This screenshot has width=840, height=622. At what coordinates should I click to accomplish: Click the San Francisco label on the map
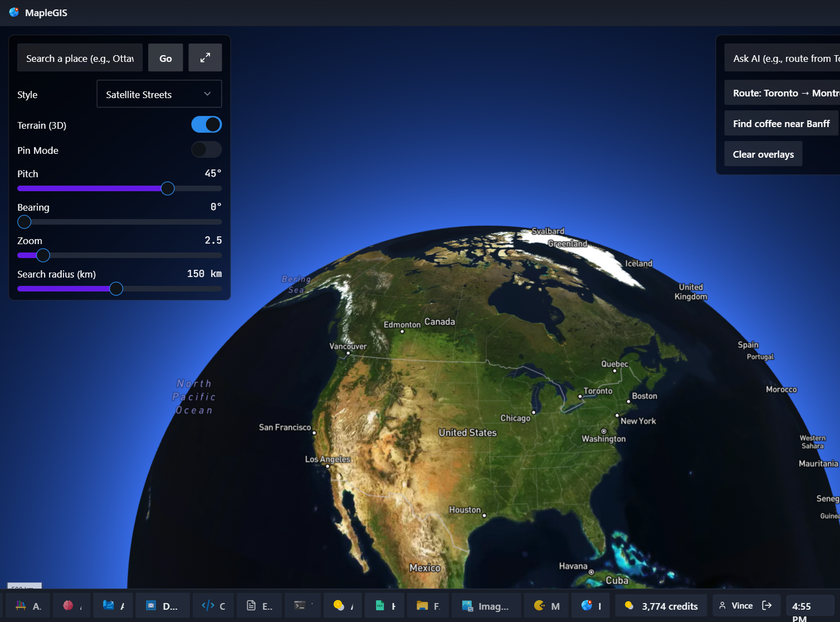click(285, 427)
